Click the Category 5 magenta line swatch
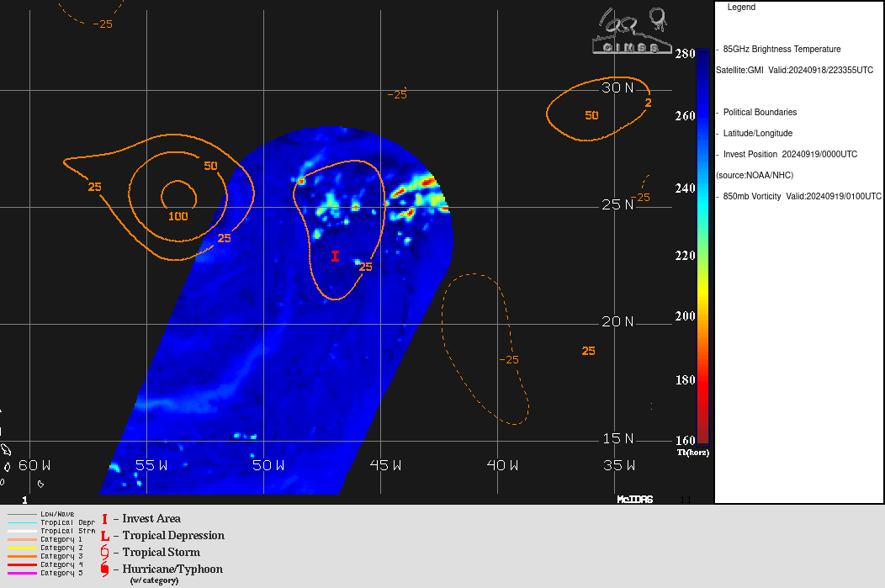The image size is (885, 588). point(22,574)
